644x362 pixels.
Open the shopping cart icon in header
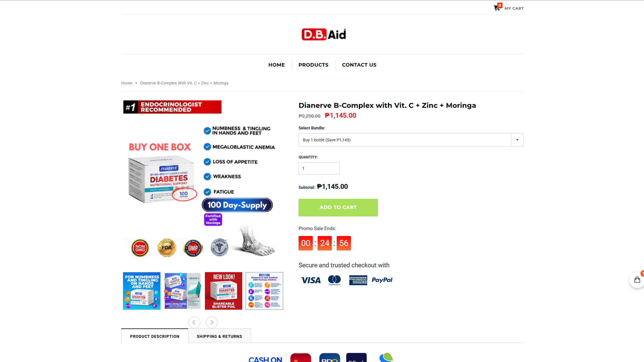point(497,8)
